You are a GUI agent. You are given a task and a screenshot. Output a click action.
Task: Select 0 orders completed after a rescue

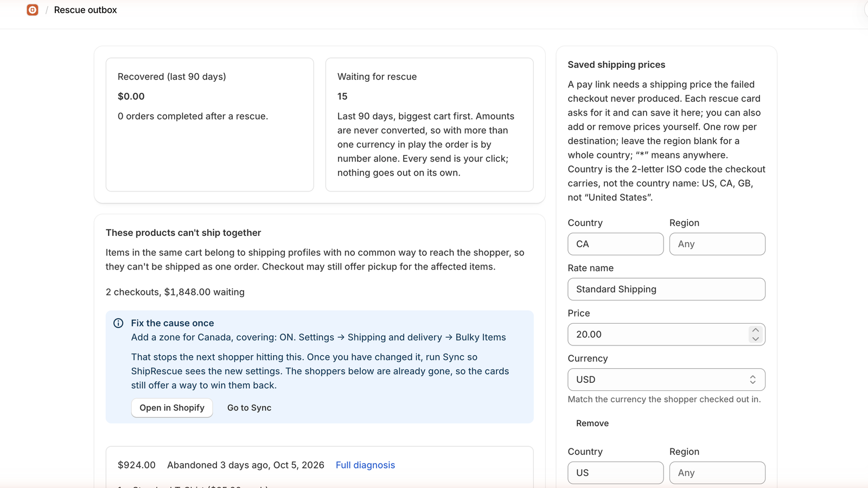[193, 116]
